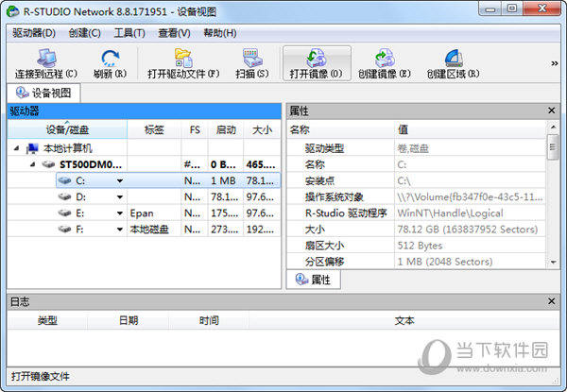Click the F: volume drive icon
Viewport: 567px width, 392px height.
pos(64,229)
